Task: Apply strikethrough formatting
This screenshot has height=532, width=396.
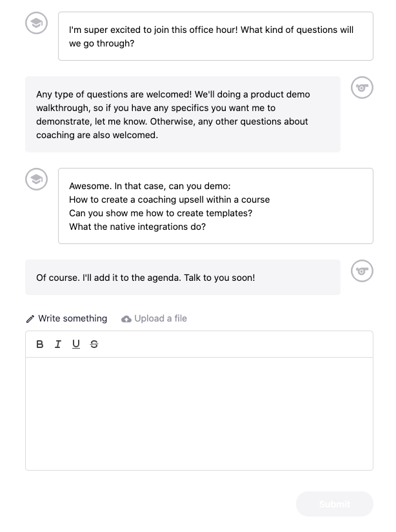Action: point(94,344)
